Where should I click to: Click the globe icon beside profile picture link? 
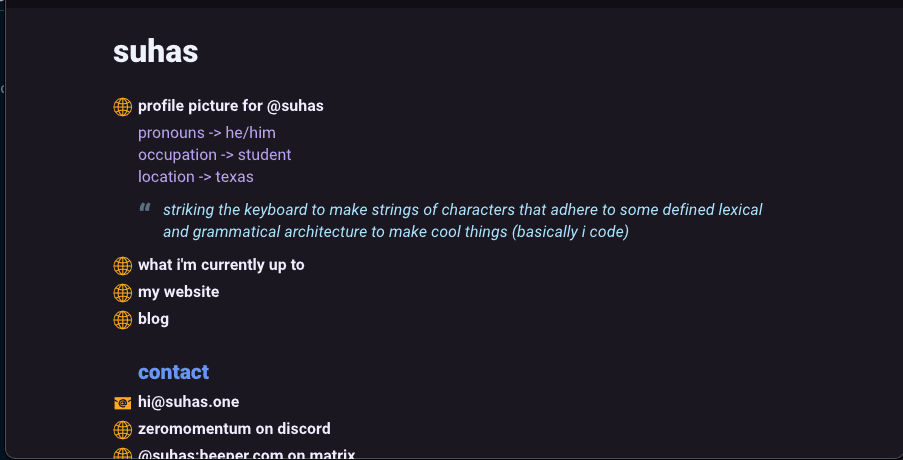[x=123, y=107]
